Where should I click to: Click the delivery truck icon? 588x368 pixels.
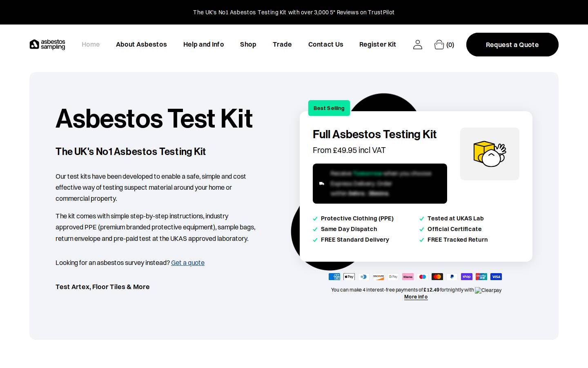coord(322,184)
